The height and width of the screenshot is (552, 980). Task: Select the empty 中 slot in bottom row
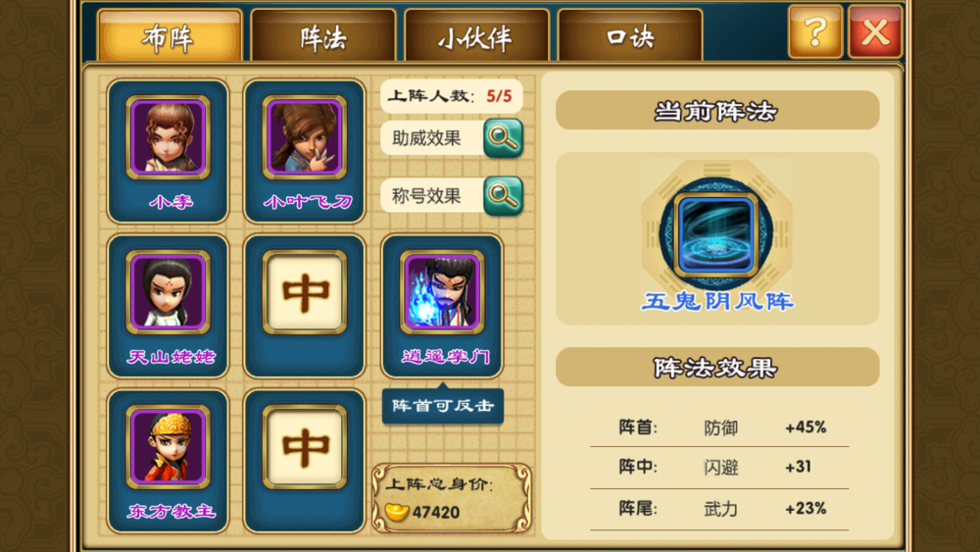point(305,446)
